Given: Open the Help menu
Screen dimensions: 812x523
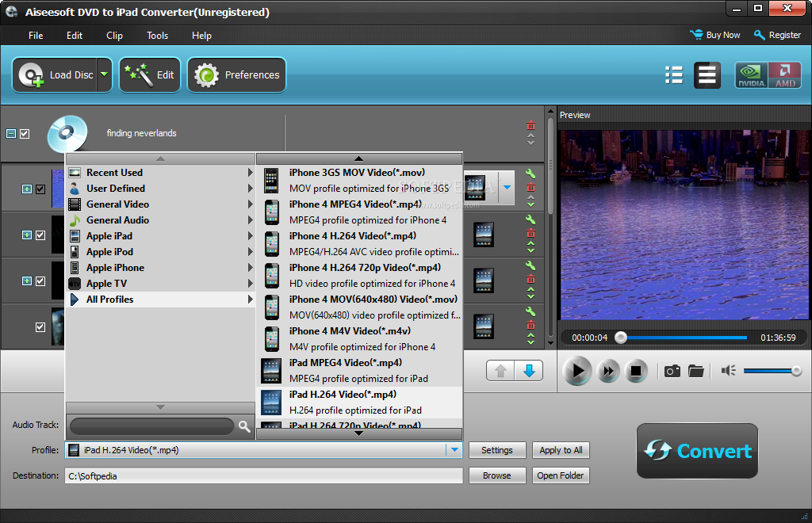Looking at the screenshot, I should tap(201, 36).
